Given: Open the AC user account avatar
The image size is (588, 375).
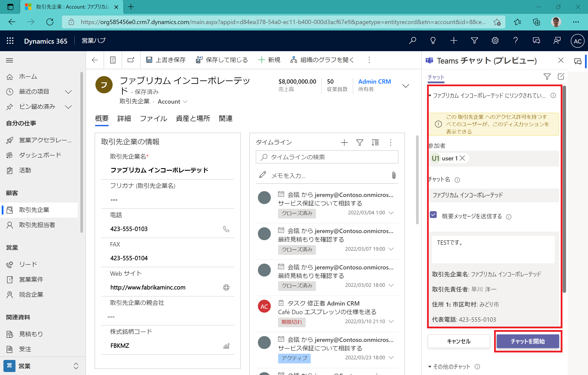Looking at the screenshot, I should pos(577,41).
